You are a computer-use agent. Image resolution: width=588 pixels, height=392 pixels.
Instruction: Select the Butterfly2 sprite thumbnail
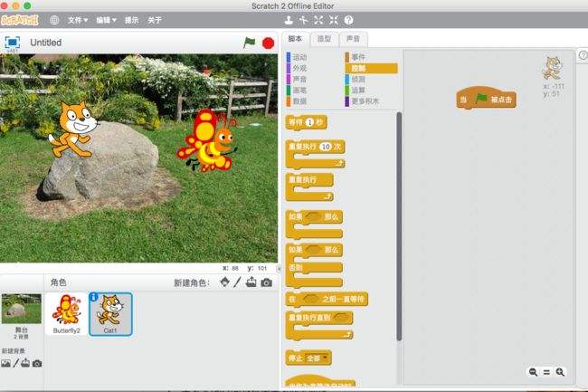[66, 314]
